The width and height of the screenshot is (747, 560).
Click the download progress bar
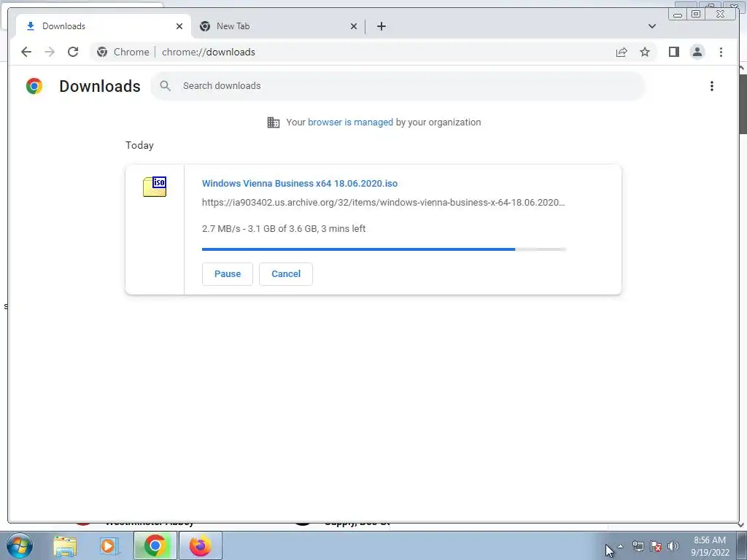click(x=384, y=249)
